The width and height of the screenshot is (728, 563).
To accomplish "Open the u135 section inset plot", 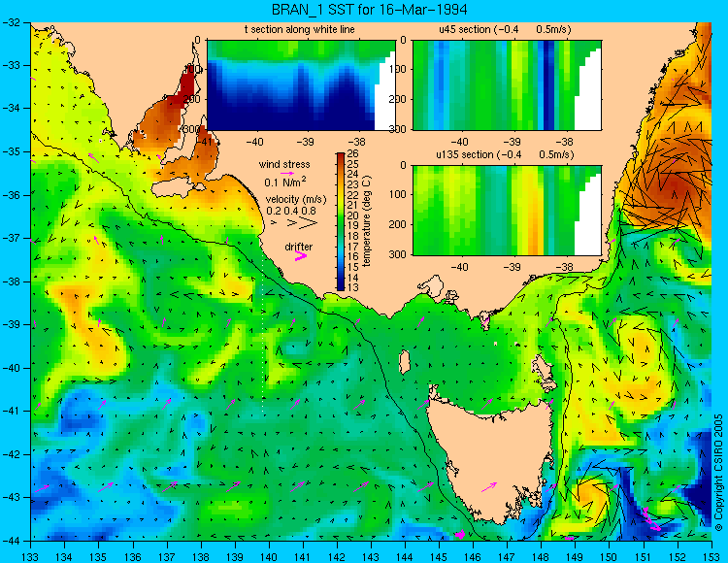I will click(507, 211).
